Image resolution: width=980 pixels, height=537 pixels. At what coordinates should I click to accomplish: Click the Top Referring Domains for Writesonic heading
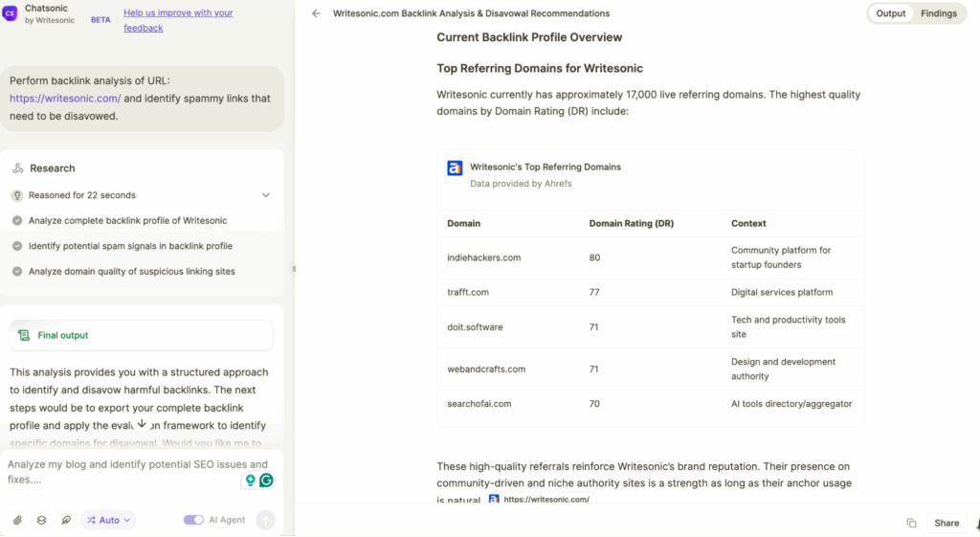click(x=540, y=68)
